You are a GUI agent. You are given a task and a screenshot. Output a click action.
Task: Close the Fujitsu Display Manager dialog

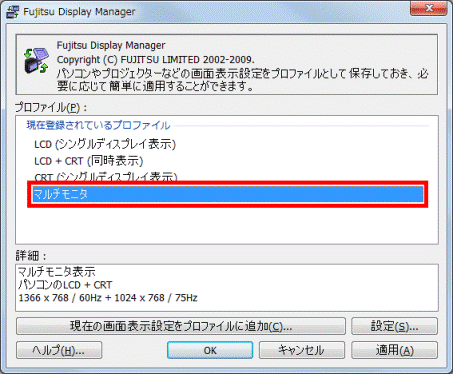(429, 8)
